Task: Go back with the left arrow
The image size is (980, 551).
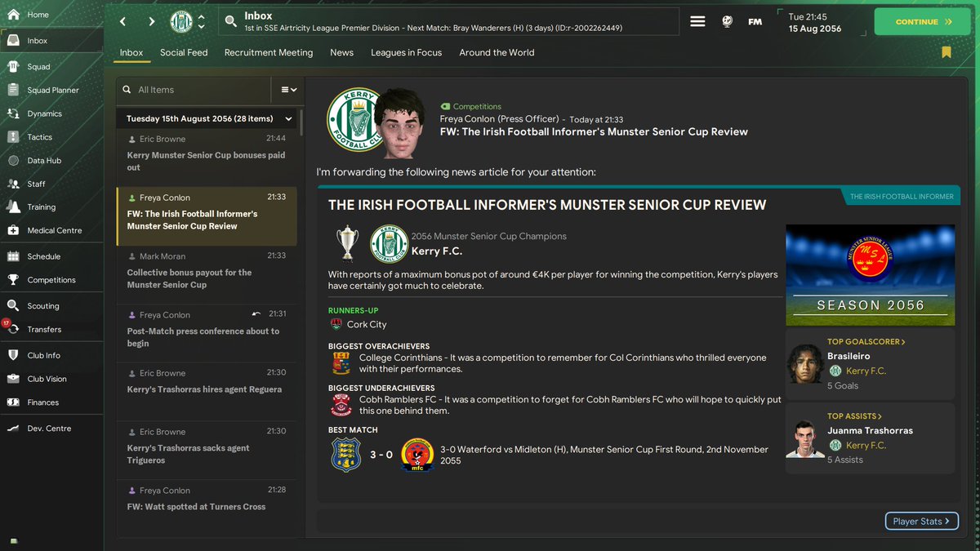Action: pyautogui.click(x=122, y=21)
